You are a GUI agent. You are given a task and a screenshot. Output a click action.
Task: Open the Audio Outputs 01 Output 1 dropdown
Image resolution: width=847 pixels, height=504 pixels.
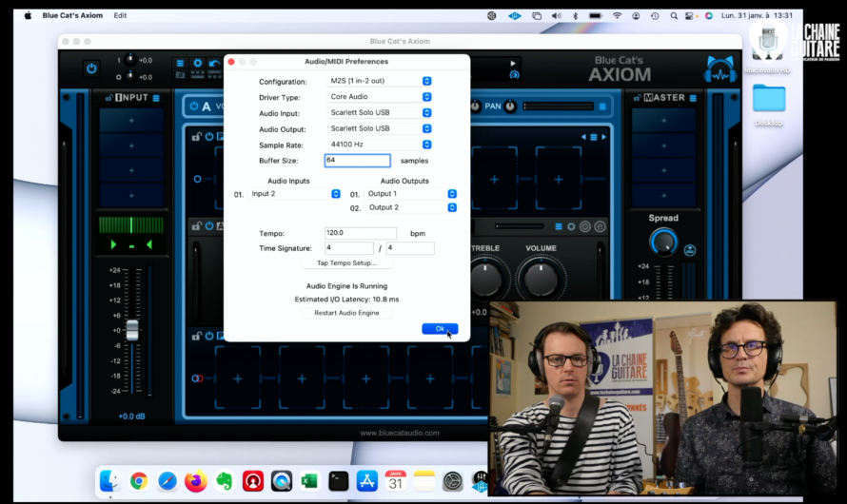(x=411, y=194)
